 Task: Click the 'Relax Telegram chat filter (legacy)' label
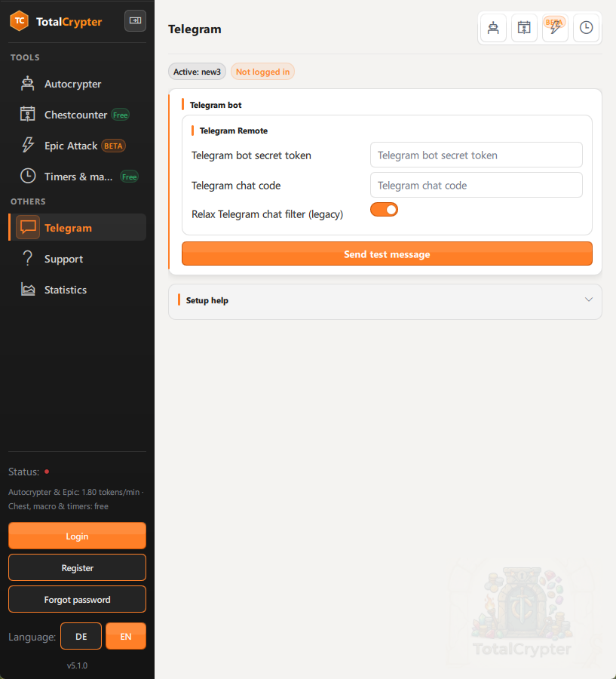coord(267,214)
